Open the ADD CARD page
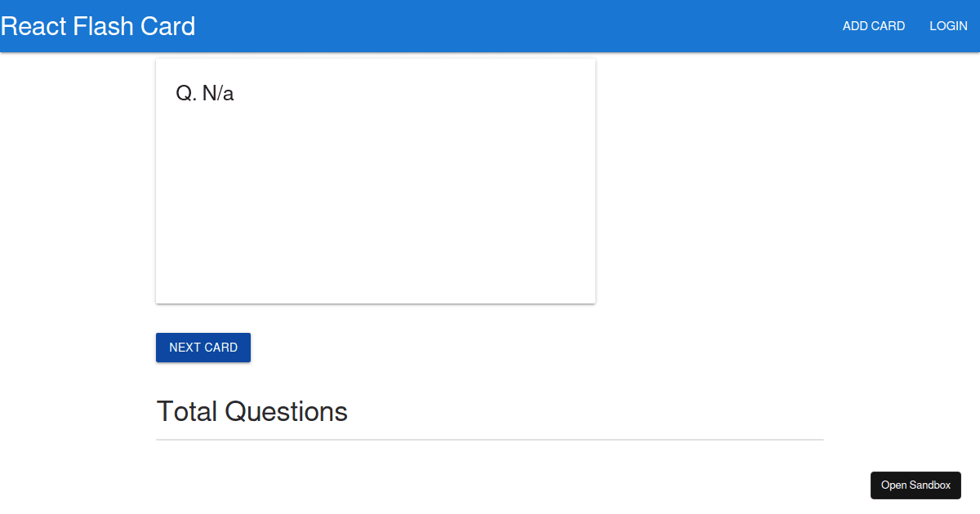Viewport: 980px width, 514px height. coord(873,26)
